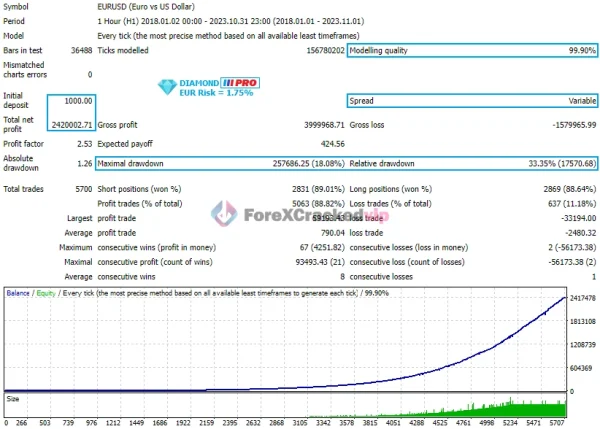
Task: Select the initial deposit value "1000.00"
Action: [x=78, y=101]
